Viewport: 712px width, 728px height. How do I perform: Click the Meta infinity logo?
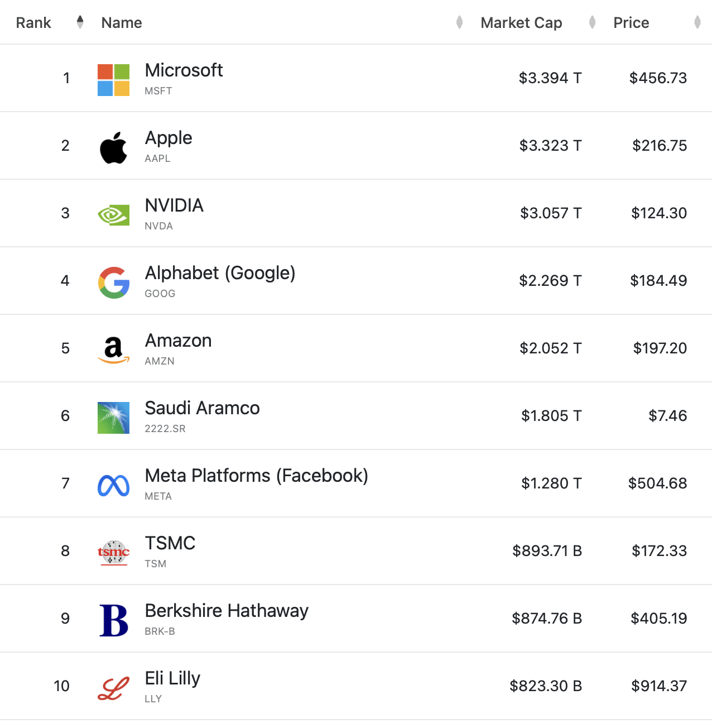pyautogui.click(x=113, y=485)
